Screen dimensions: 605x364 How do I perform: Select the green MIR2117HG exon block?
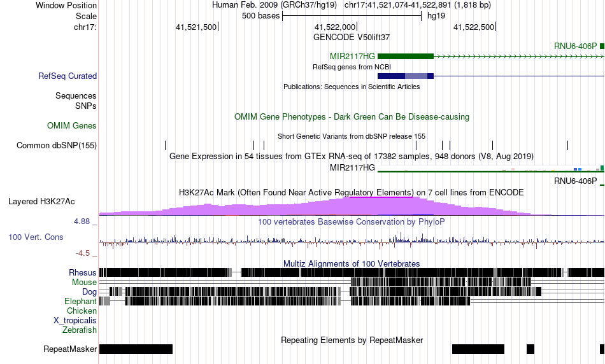406,56
